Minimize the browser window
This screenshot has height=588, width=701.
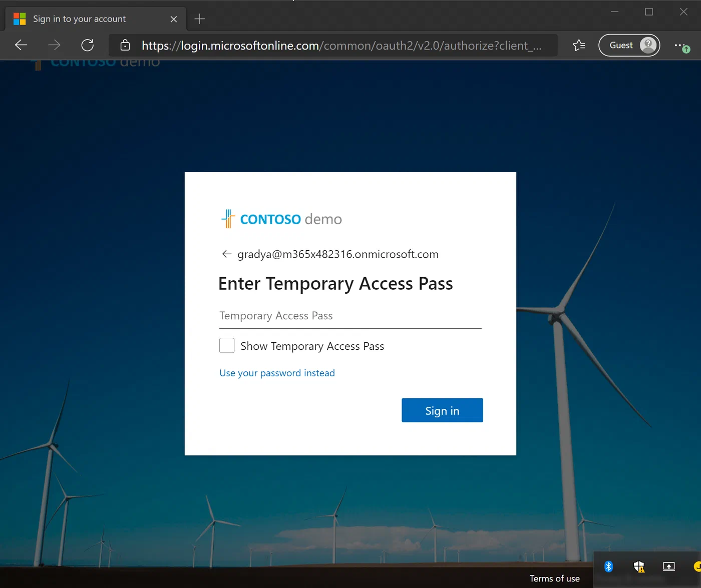pos(615,12)
